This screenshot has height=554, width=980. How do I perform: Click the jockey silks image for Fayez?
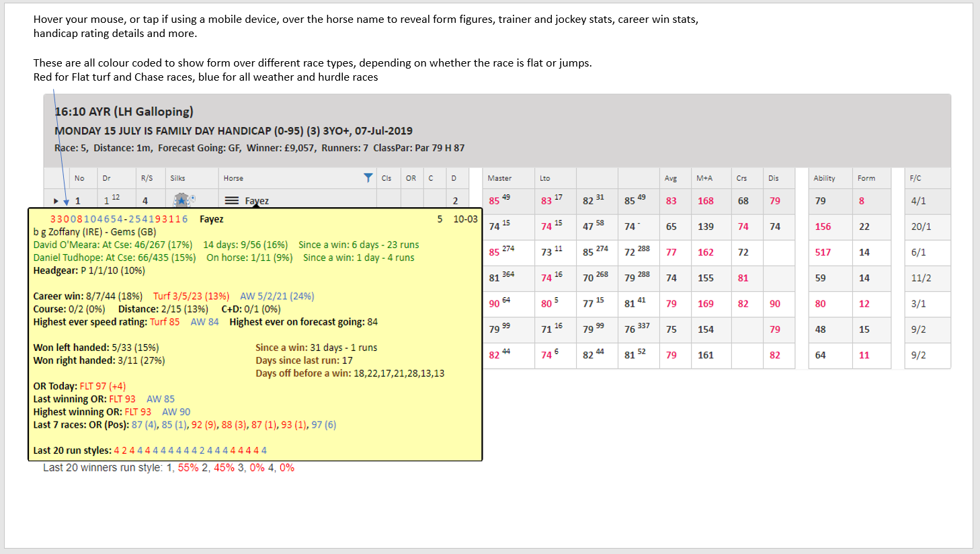pos(183,200)
